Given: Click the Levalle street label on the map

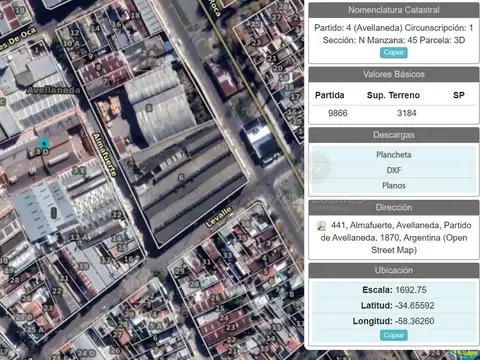Looking at the screenshot, I should coord(219,217).
